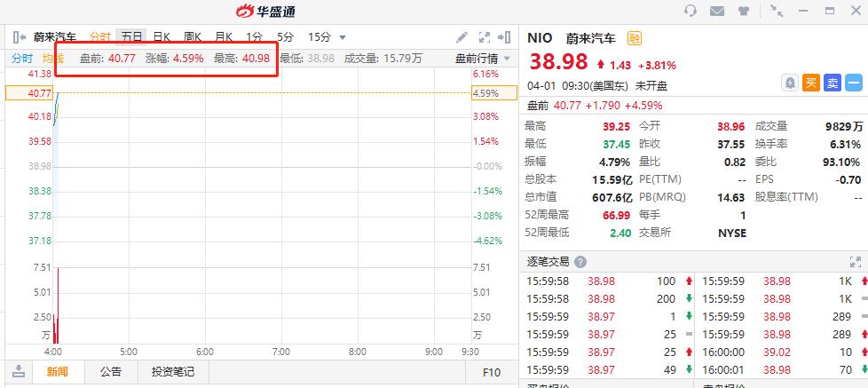Select the 16:00:01 trade of 70 shares

pos(780,369)
